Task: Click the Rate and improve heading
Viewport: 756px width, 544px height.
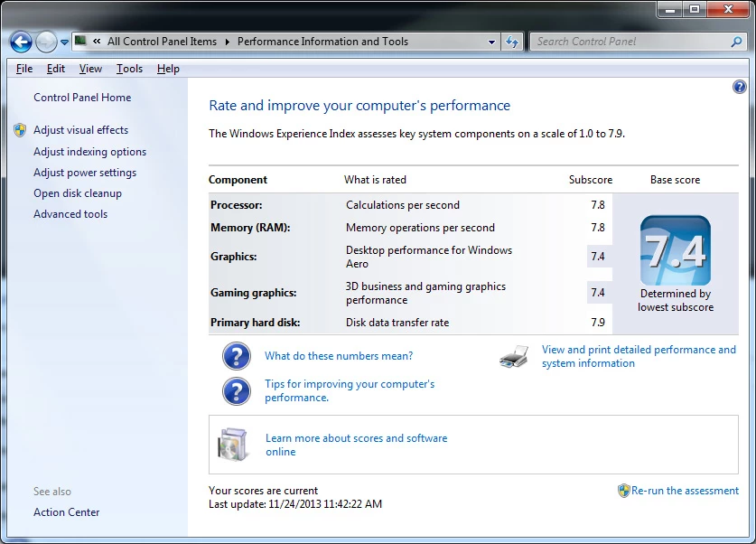Action: (359, 106)
